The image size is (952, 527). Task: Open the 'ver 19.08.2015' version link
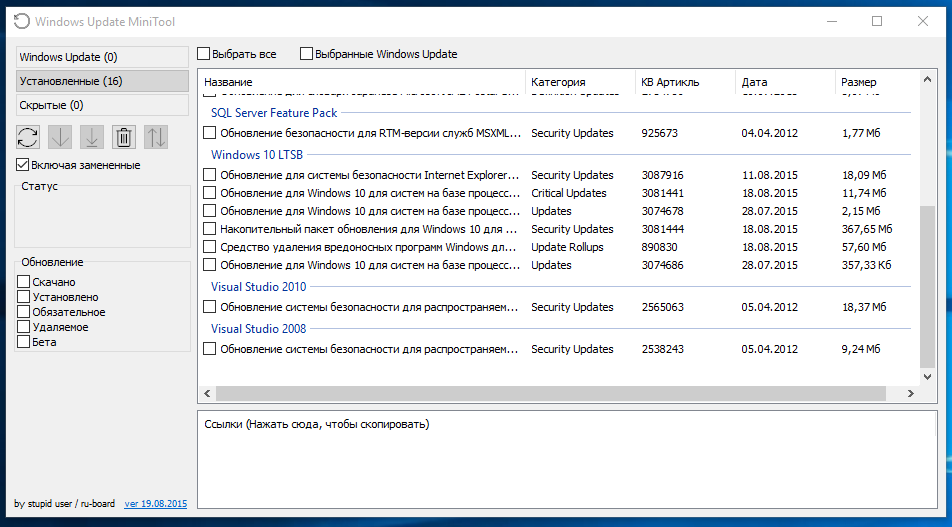coord(155,503)
